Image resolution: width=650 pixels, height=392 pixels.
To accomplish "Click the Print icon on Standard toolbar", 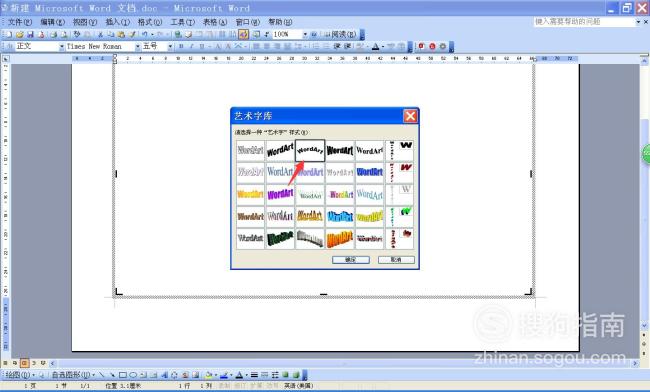I will point(53,34).
